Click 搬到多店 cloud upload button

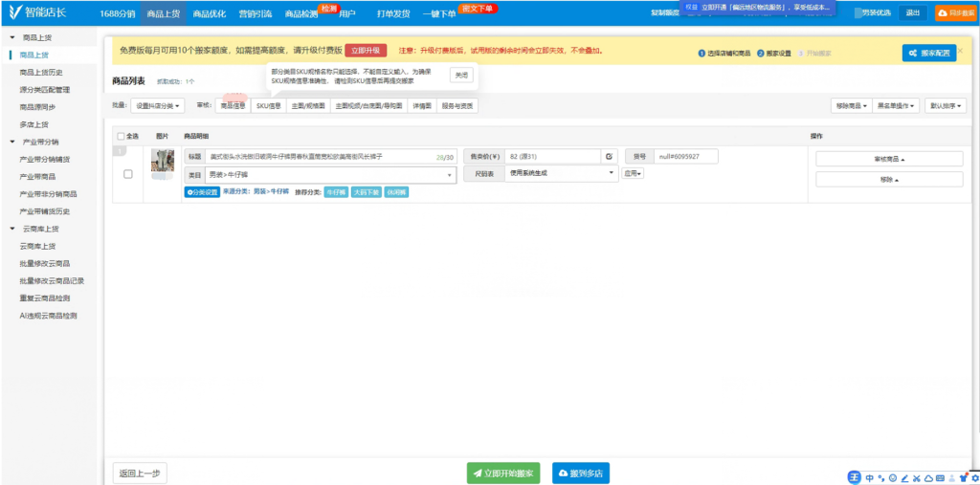pyautogui.click(x=580, y=473)
